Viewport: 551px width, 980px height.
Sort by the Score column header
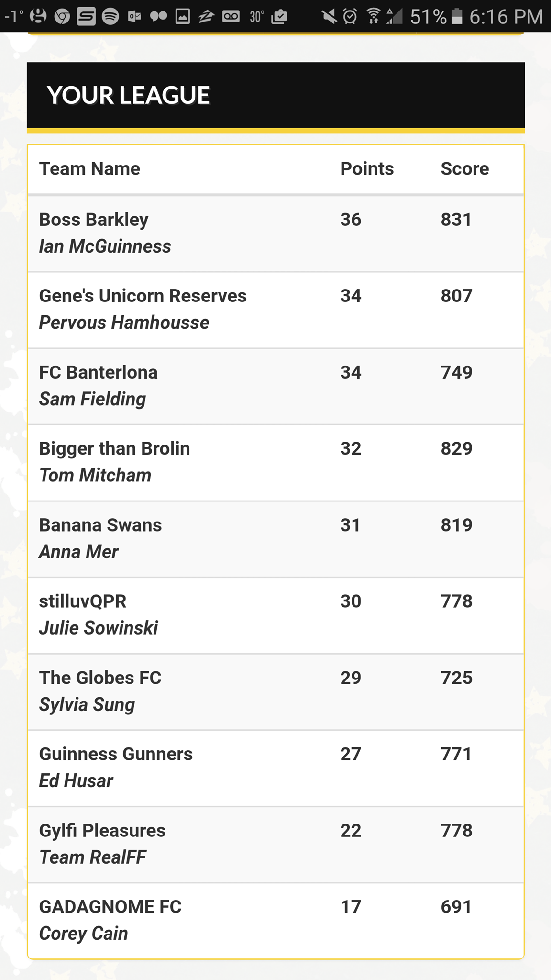point(464,169)
